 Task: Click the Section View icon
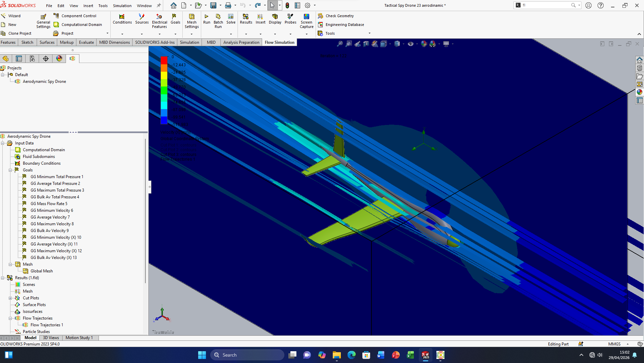point(366,44)
